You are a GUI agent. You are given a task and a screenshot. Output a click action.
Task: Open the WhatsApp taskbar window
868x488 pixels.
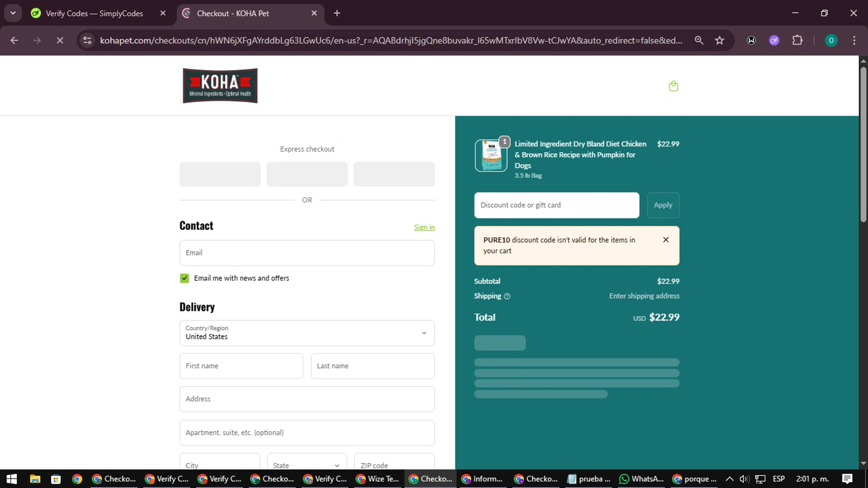[642, 479]
